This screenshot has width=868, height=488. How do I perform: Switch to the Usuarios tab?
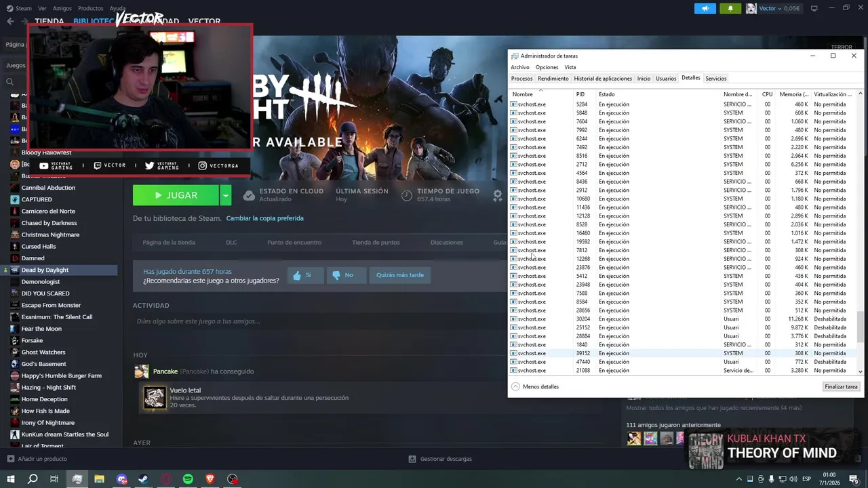pyautogui.click(x=666, y=79)
